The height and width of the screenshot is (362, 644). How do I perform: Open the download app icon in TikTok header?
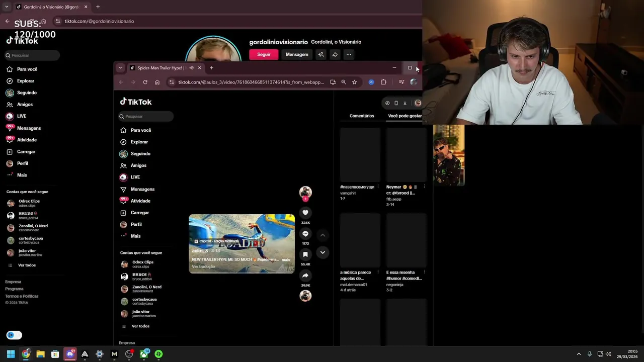tap(405, 103)
